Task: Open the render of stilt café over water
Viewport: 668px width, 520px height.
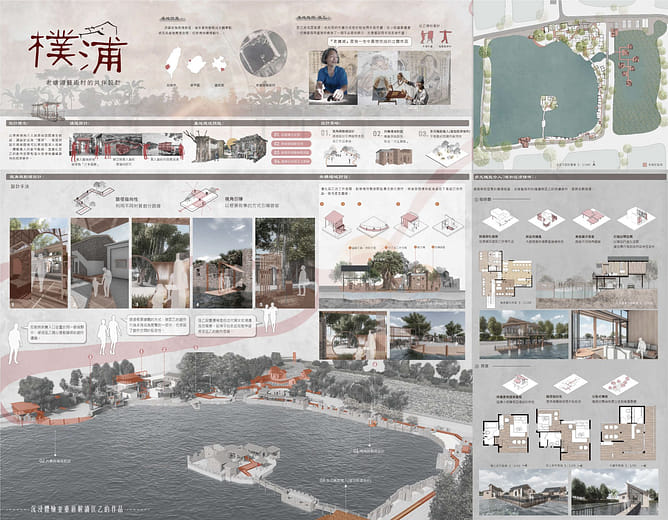Action: (x=524, y=334)
